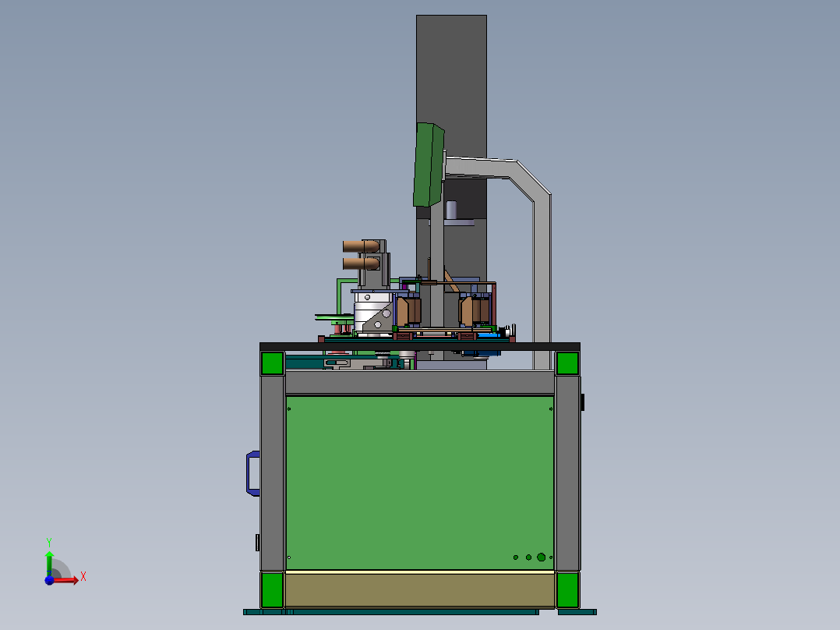840x630 pixels.
Task: Select the top-left green corner block
Action: pyautogui.click(x=272, y=363)
